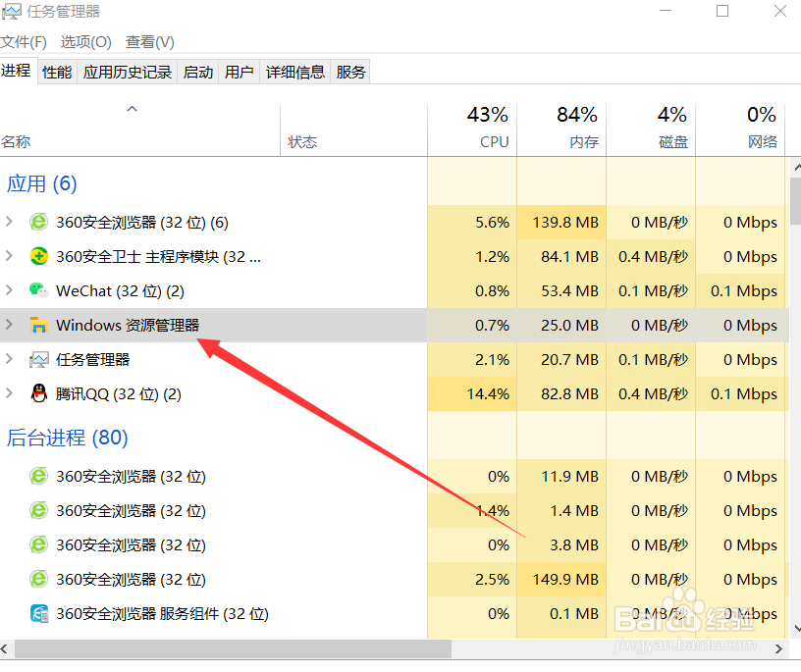
Task: Click the Task Manager title bar icon
Action: click(11, 11)
